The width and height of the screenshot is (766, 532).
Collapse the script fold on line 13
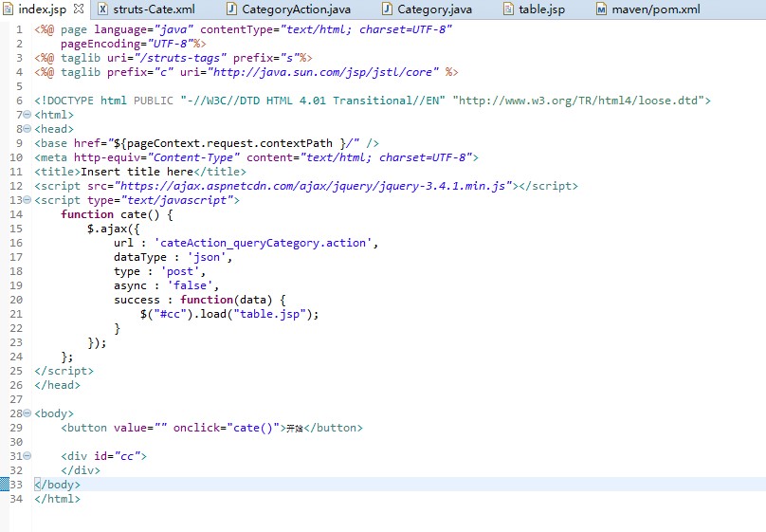click(x=27, y=200)
